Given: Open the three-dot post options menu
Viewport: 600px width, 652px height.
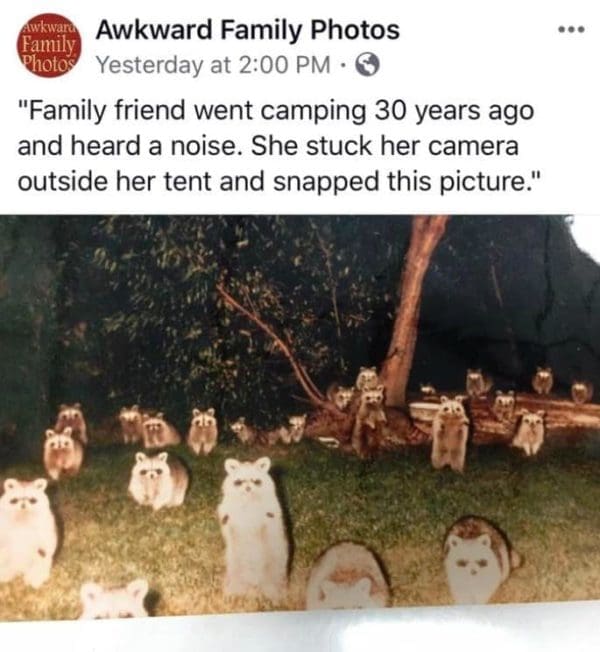Looking at the screenshot, I should pos(572,30).
